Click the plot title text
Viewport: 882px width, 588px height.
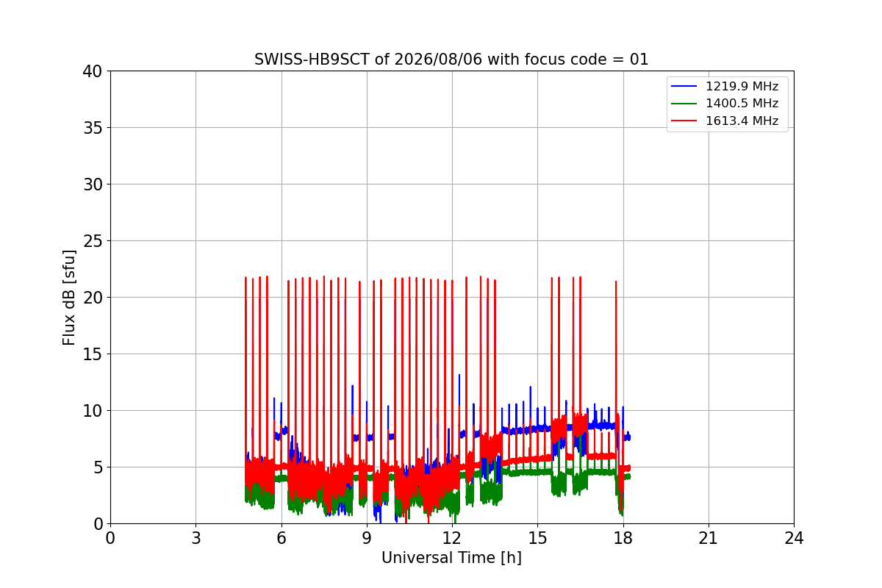(451, 60)
